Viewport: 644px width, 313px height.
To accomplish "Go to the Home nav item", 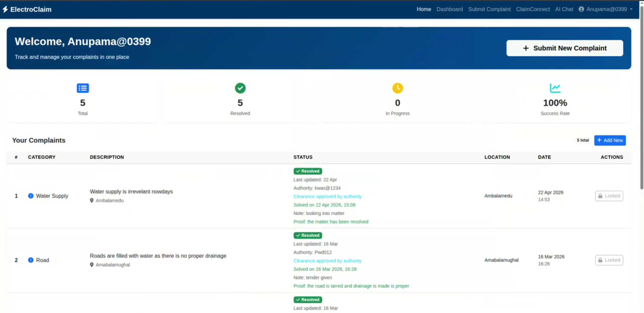I will tap(424, 9).
